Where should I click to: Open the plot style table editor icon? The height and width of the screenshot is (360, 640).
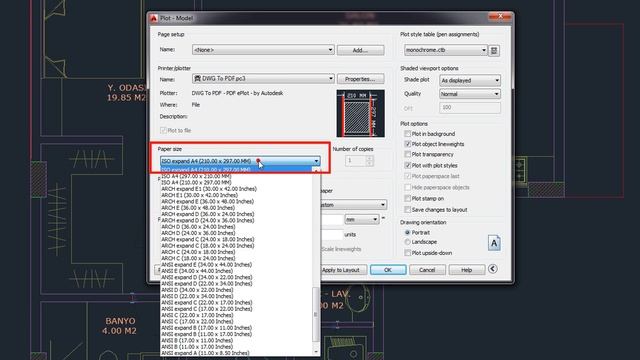tap(494, 51)
